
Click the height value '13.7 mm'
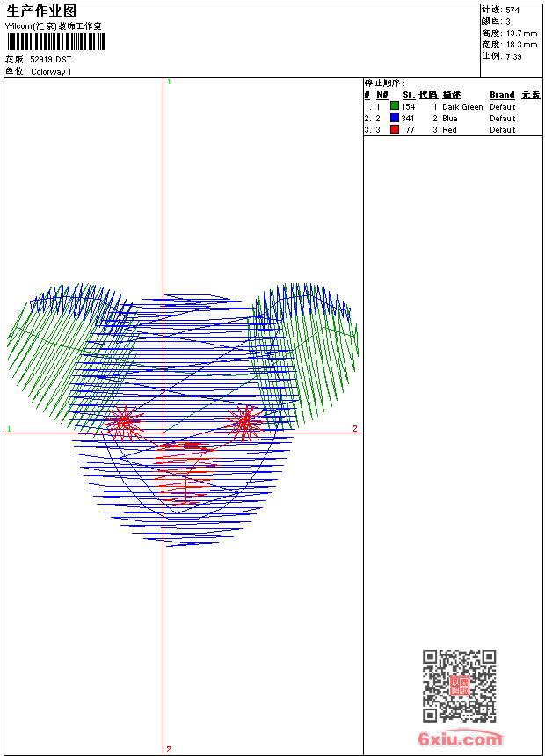coord(521,33)
